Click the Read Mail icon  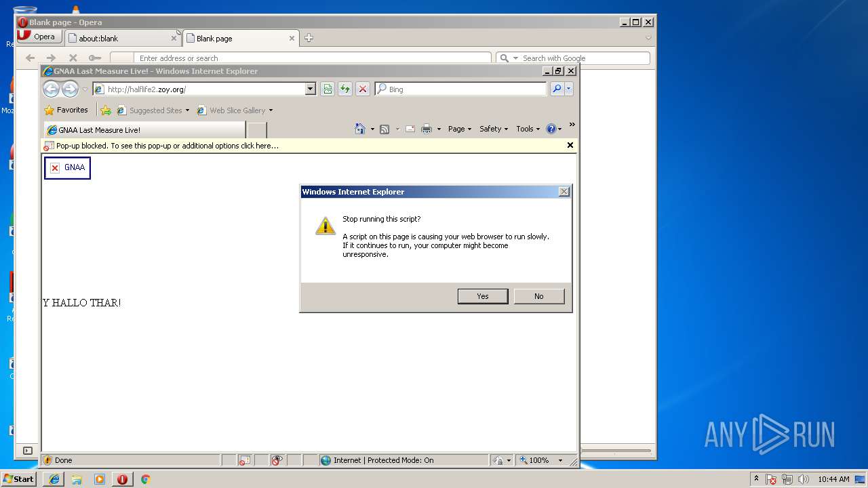pos(410,129)
